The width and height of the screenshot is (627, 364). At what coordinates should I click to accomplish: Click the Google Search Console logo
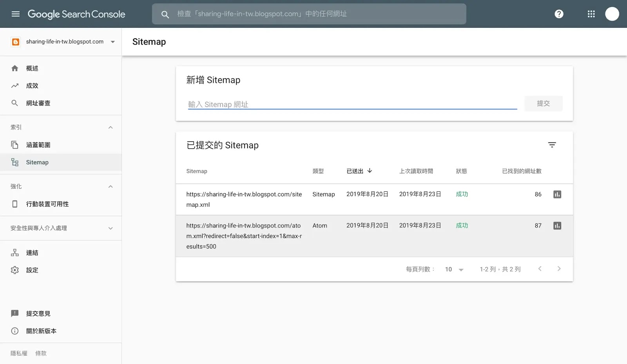[x=76, y=14]
